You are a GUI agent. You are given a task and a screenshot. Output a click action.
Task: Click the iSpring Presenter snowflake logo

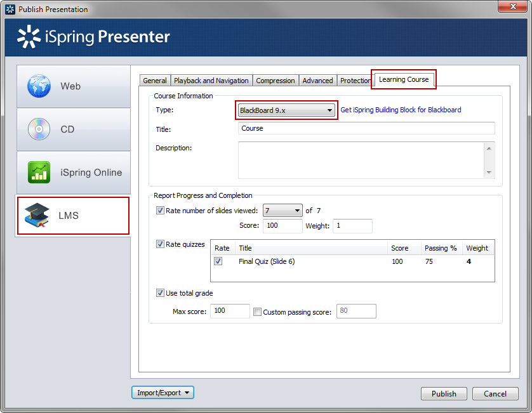pyautogui.click(x=29, y=37)
